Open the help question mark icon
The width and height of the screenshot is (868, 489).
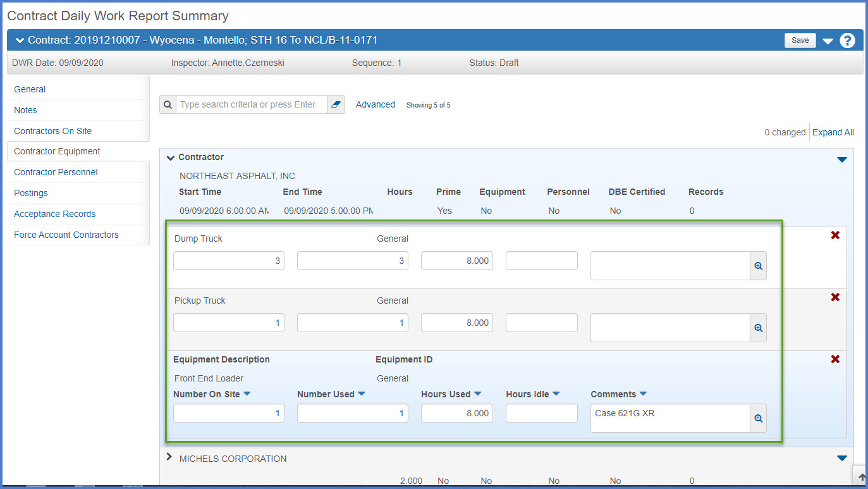pyautogui.click(x=847, y=40)
